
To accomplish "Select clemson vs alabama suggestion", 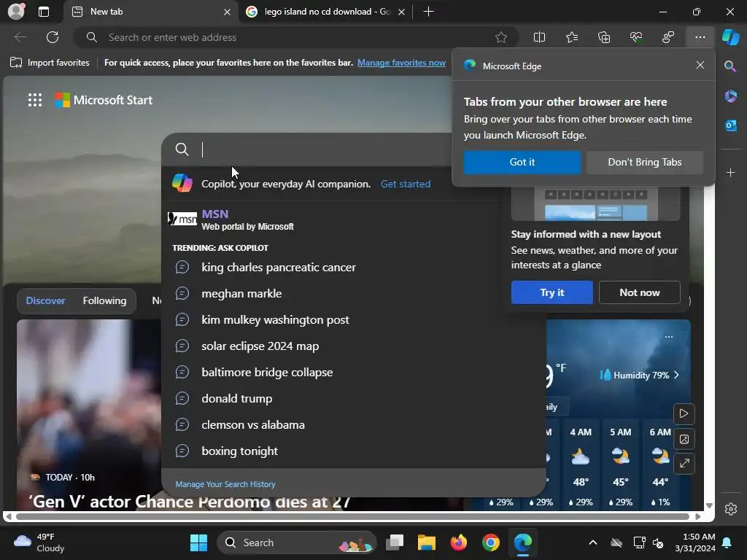I will [354, 424].
